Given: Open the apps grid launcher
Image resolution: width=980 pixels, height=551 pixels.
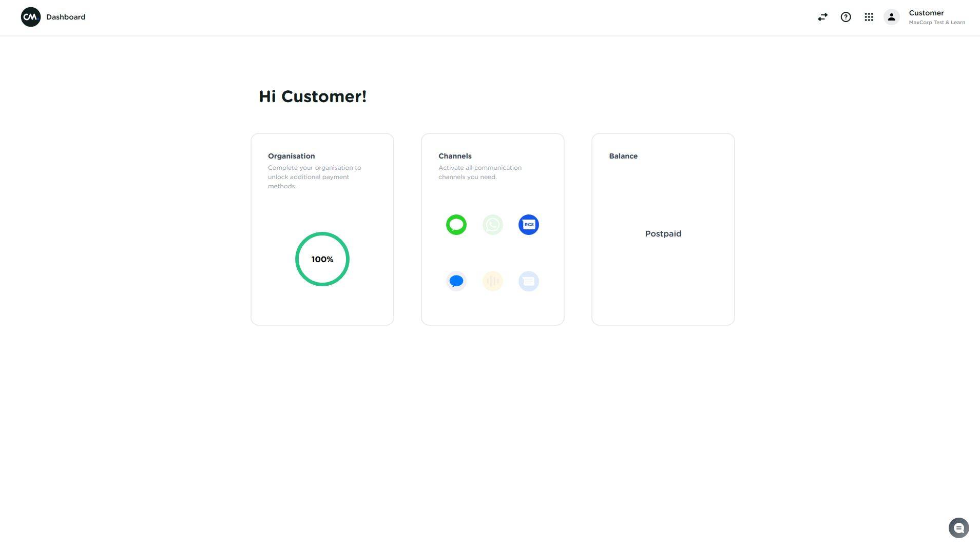Looking at the screenshot, I should (869, 17).
